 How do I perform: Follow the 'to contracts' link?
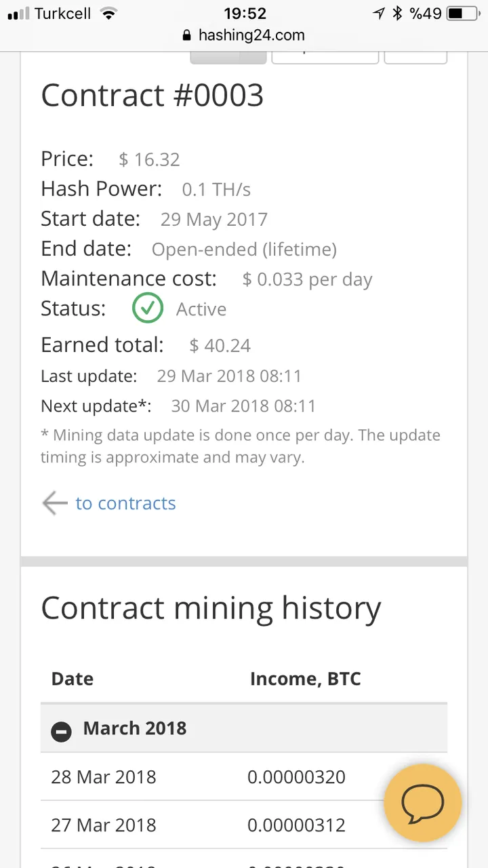click(x=125, y=503)
